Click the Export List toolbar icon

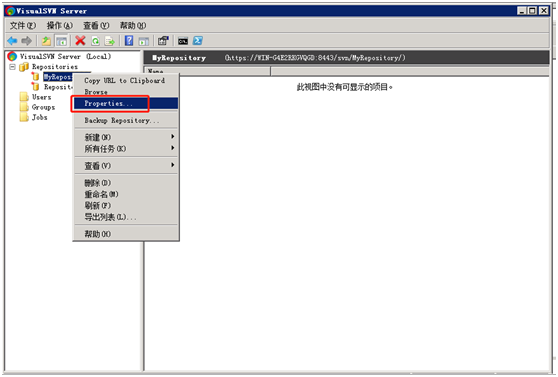pyautogui.click(x=110, y=41)
